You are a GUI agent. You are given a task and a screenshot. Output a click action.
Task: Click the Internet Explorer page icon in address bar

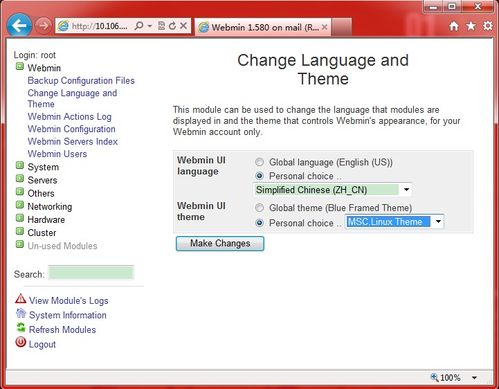pos(63,26)
